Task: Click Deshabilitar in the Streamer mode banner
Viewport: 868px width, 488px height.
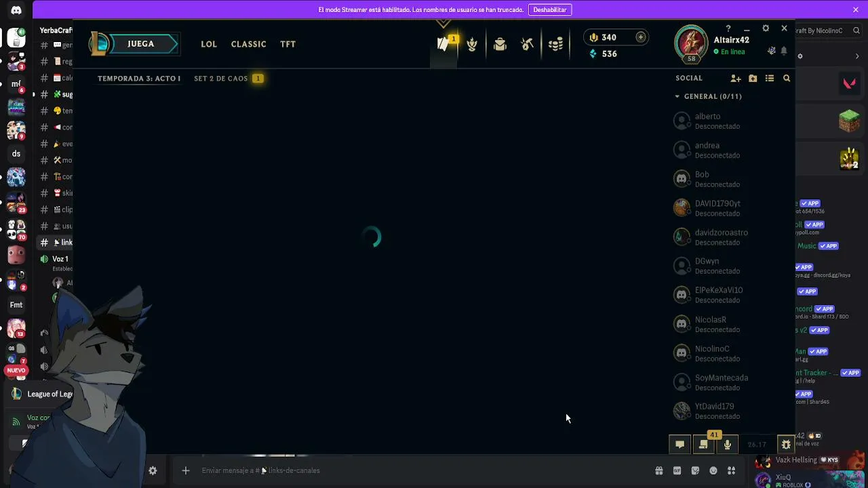Action: coord(550,9)
